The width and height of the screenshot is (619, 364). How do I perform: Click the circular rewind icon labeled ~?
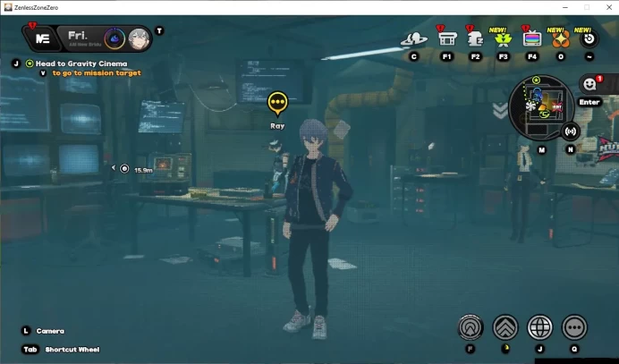pyautogui.click(x=589, y=38)
